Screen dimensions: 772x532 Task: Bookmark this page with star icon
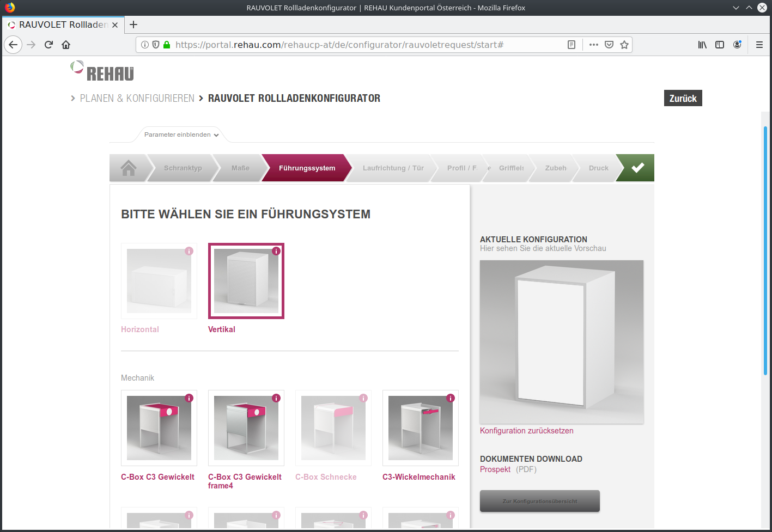click(x=624, y=45)
